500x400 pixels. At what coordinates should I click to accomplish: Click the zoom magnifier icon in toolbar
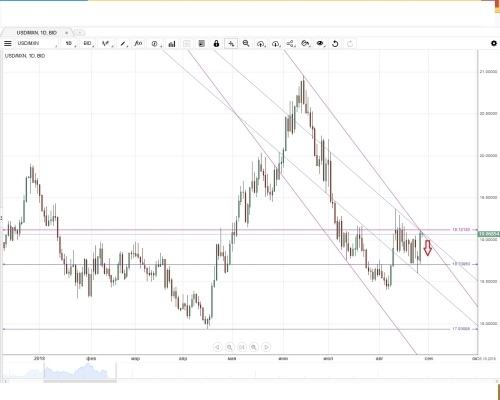(246, 44)
